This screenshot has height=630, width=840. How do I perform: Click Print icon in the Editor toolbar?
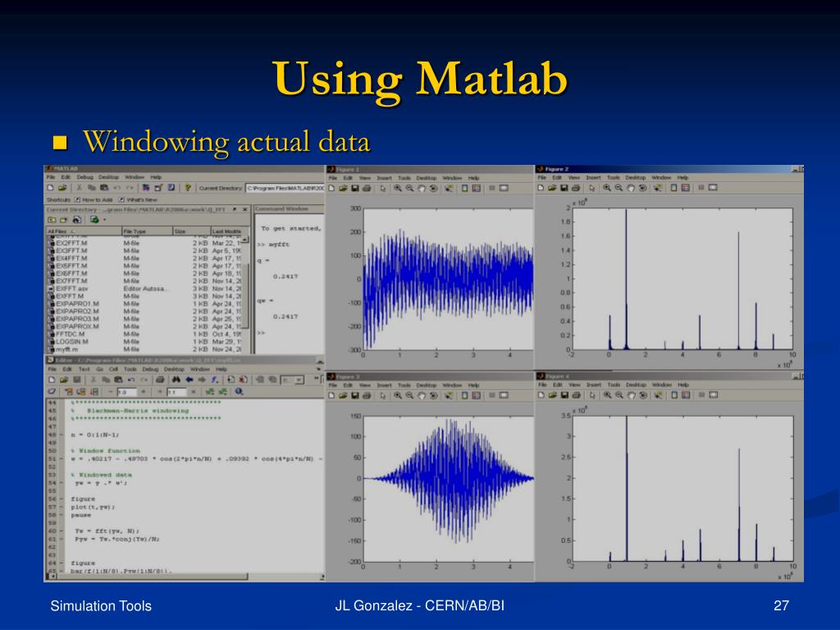pyautogui.click(x=160, y=379)
